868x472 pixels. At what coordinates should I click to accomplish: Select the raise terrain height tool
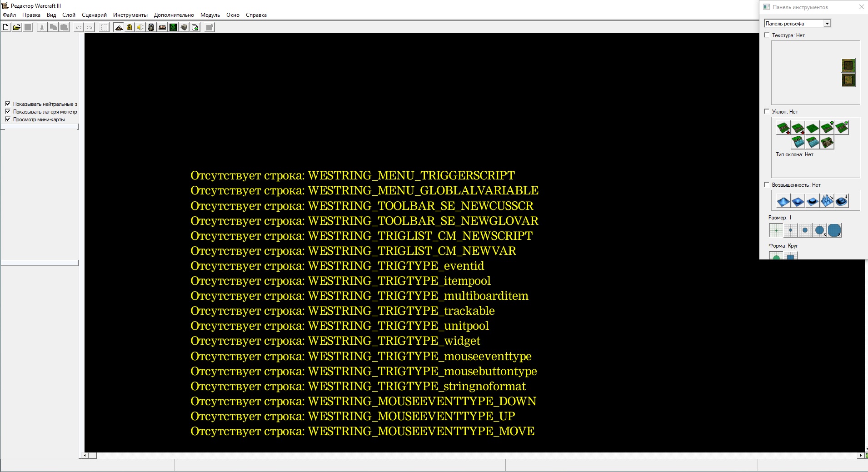[783, 201]
